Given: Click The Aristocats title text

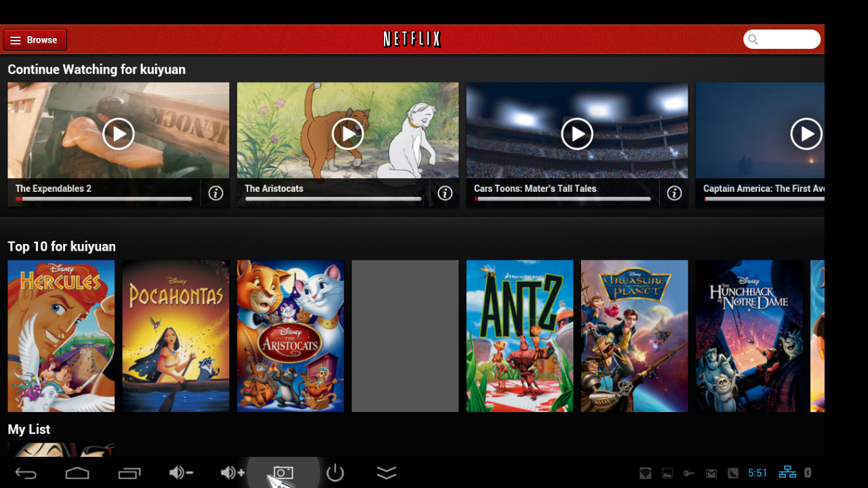Looking at the screenshot, I should [274, 188].
